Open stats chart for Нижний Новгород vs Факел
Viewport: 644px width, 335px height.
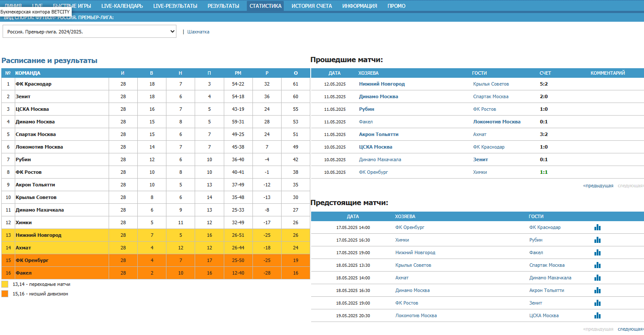pos(598,252)
